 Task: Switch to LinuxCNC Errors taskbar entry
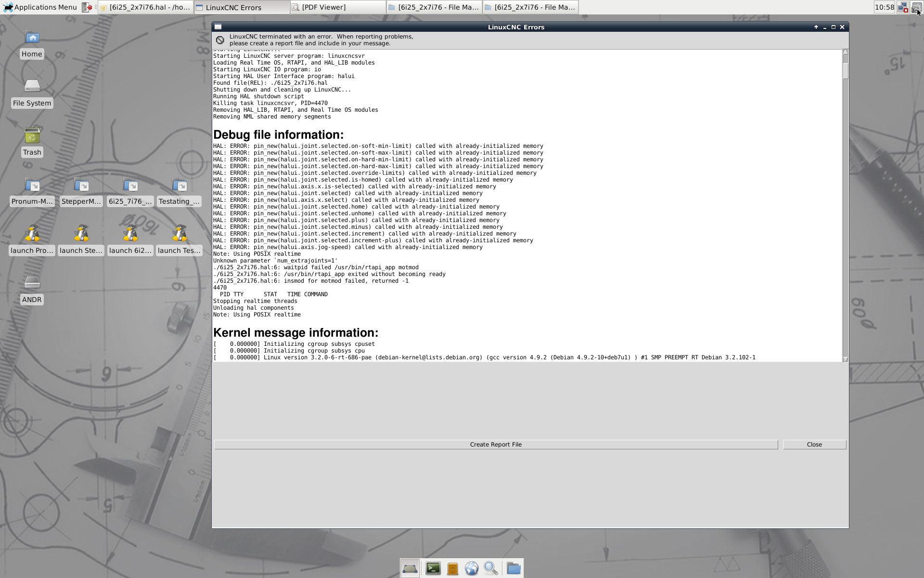point(242,7)
